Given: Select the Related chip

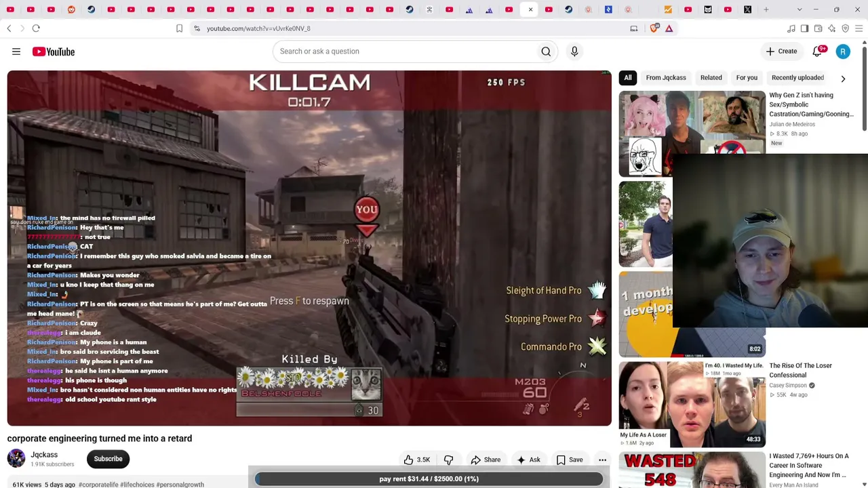Looking at the screenshot, I should (711, 78).
